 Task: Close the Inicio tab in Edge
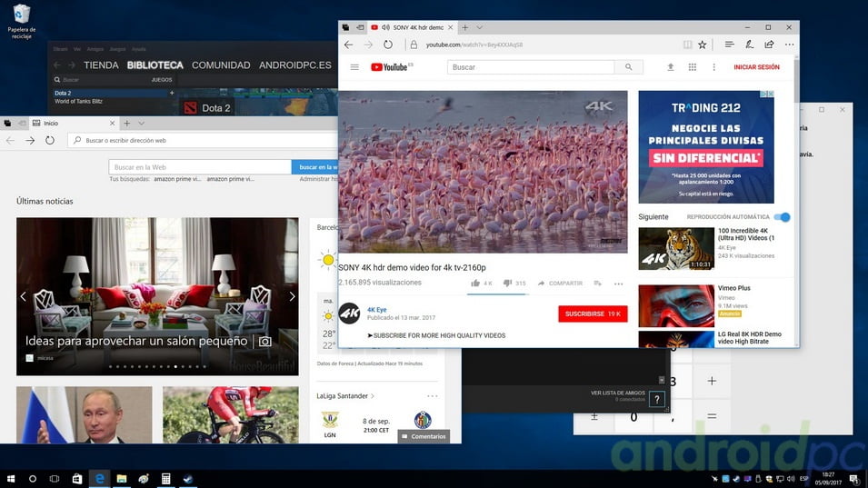pyautogui.click(x=113, y=124)
